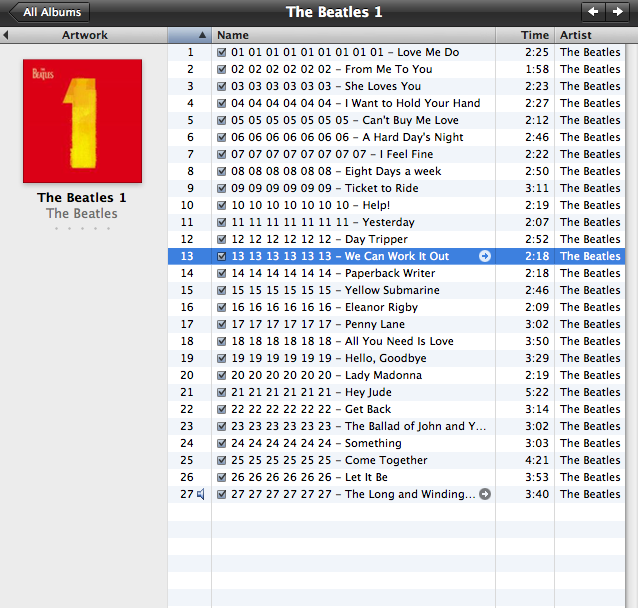Select the song 'Penny Lane'
Viewport: 638px width, 608px height.
tap(318, 324)
